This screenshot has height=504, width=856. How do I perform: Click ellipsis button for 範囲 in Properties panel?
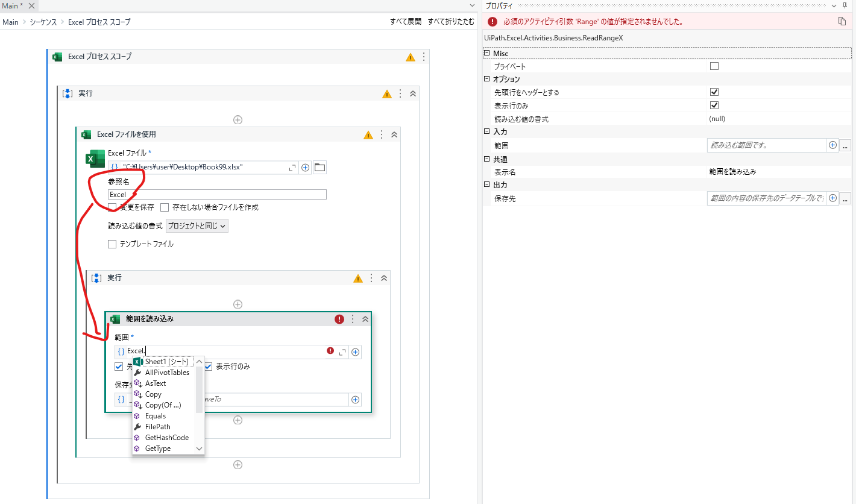click(845, 145)
